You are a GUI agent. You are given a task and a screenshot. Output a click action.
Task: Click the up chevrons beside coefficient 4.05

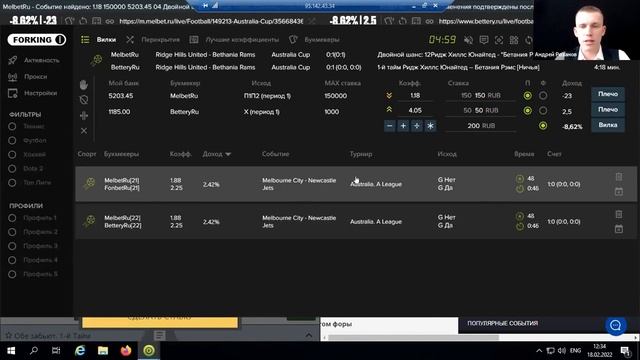(x=389, y=110)
